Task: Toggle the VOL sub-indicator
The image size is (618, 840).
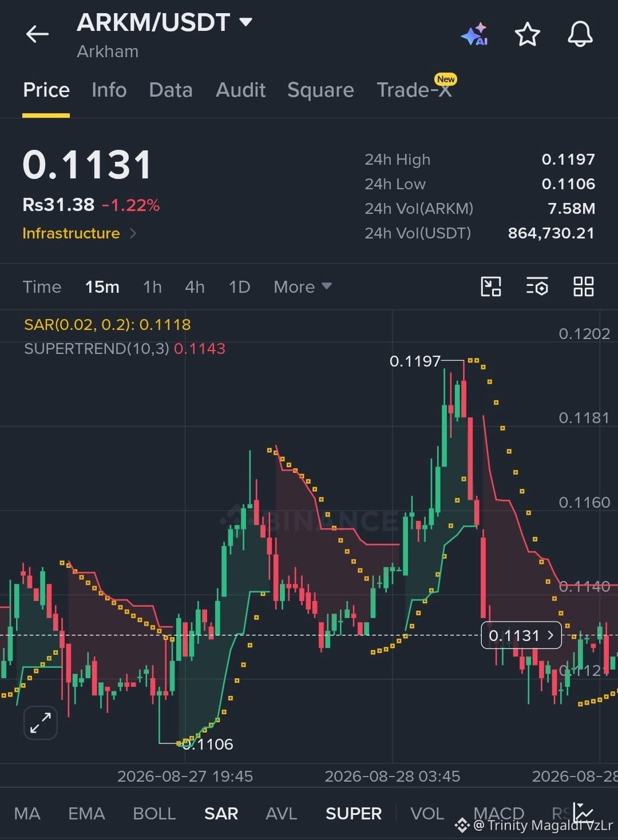Action: 427,813
